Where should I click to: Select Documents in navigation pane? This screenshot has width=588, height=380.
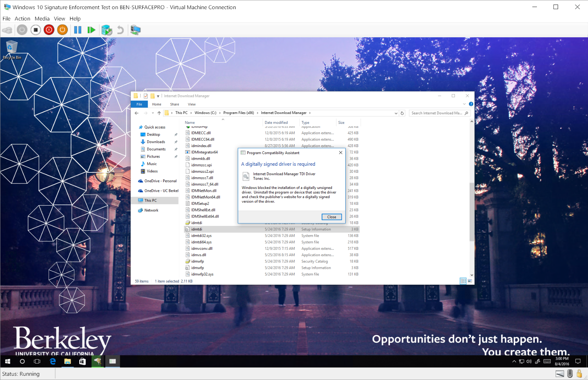tap(156, 149)
